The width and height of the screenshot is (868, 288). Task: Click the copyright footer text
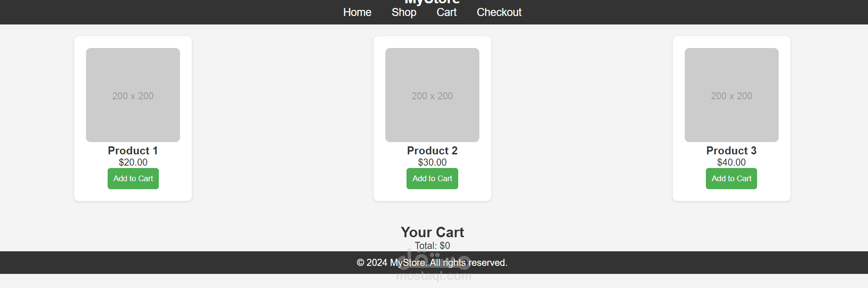click(432, 263)
